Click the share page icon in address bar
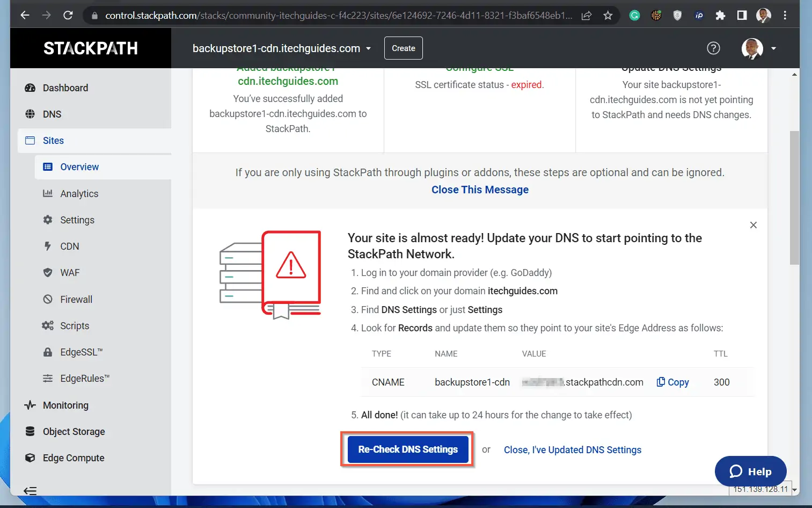 (x=587, y=16)
